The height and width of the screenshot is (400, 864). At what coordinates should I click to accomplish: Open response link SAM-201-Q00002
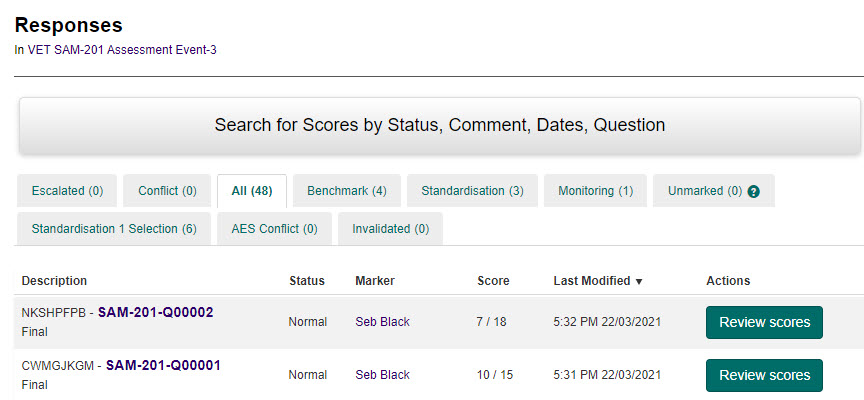(x=155, y=313)
